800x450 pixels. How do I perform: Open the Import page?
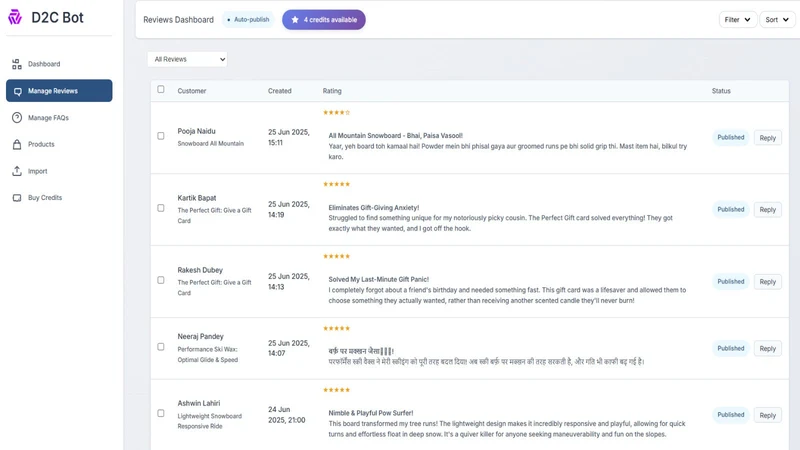(x=59, y=171)
